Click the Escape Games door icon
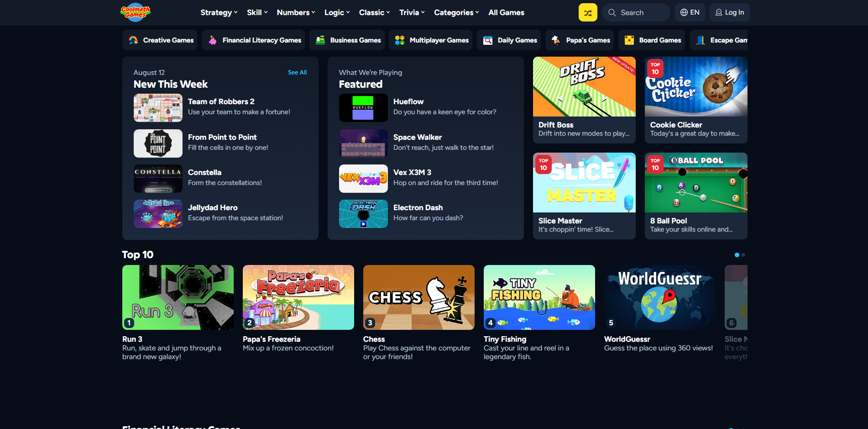The width and height of the screenshot is (868, 429). pyautogui.click(x=701, y=40)
